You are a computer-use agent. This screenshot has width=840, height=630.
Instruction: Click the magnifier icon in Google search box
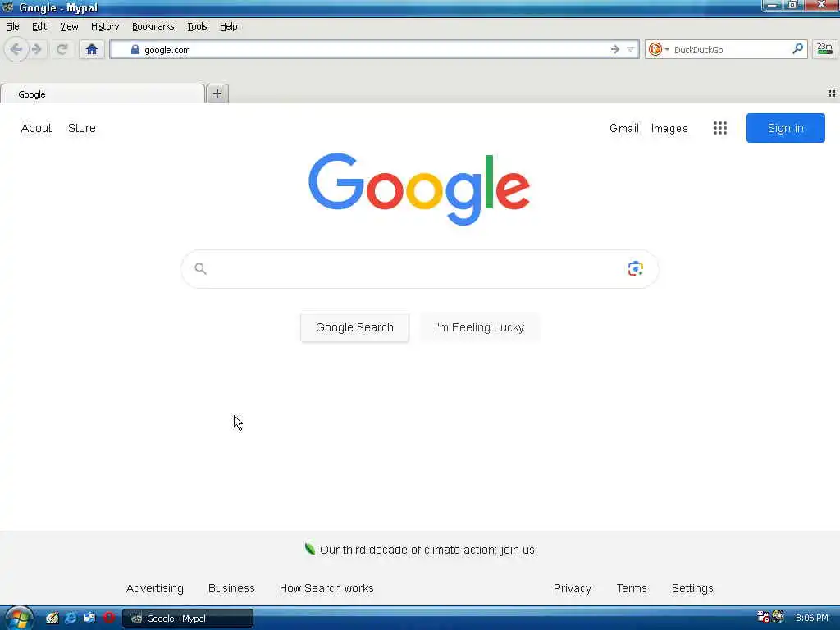tap(200, 268)
